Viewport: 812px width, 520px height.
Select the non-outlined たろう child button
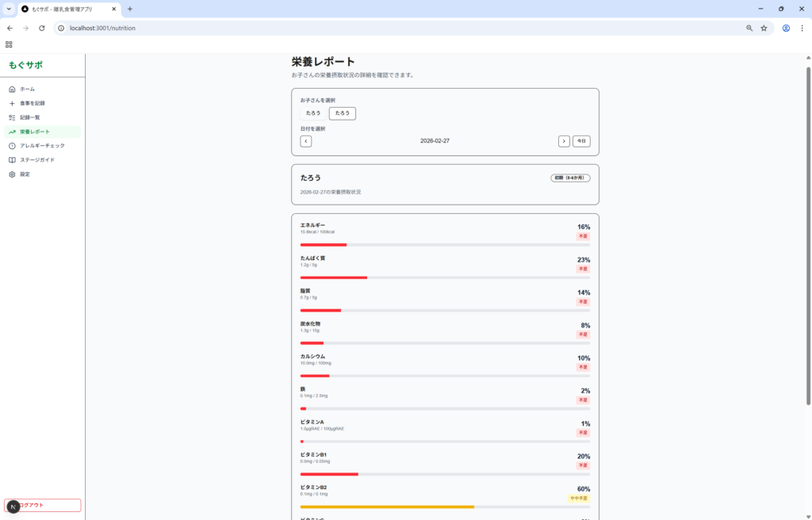click(313, 113)
